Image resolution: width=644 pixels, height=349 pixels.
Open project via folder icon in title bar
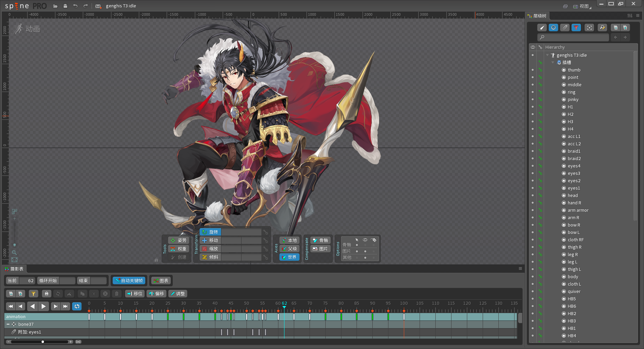click(55, 6)
